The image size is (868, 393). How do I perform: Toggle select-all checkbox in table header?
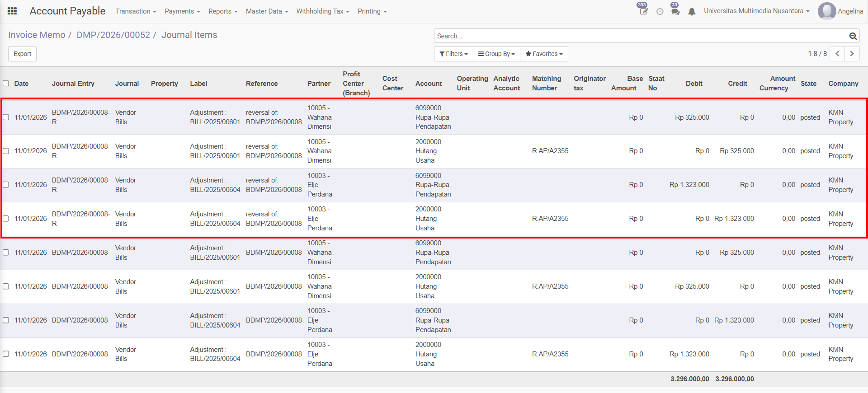pos(6,83)
